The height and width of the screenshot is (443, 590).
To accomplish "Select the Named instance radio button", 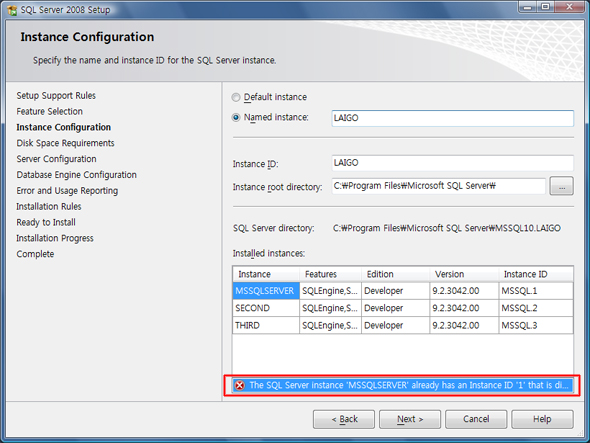I will pyautogui.click(x=236, y=118).
